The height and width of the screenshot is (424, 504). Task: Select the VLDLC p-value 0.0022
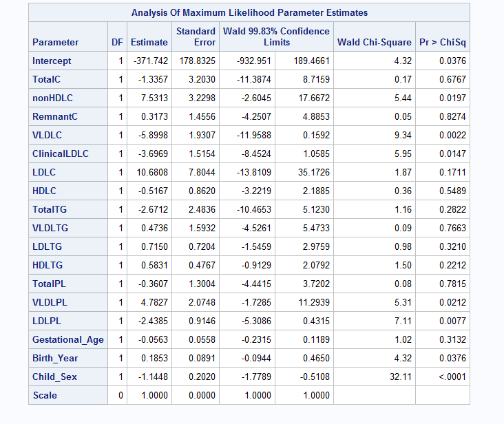coord(452,135)
